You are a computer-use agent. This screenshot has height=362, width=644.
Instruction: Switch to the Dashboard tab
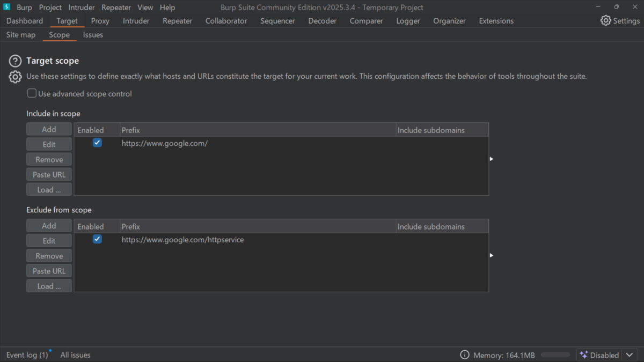click(x=25, y=21)
